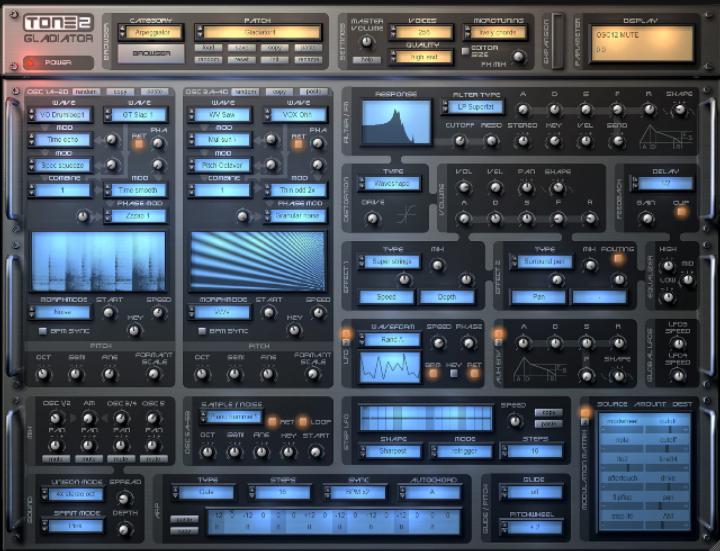Click the BROWSER button
This screenshot has width=720, height=551.
[151, 54]
